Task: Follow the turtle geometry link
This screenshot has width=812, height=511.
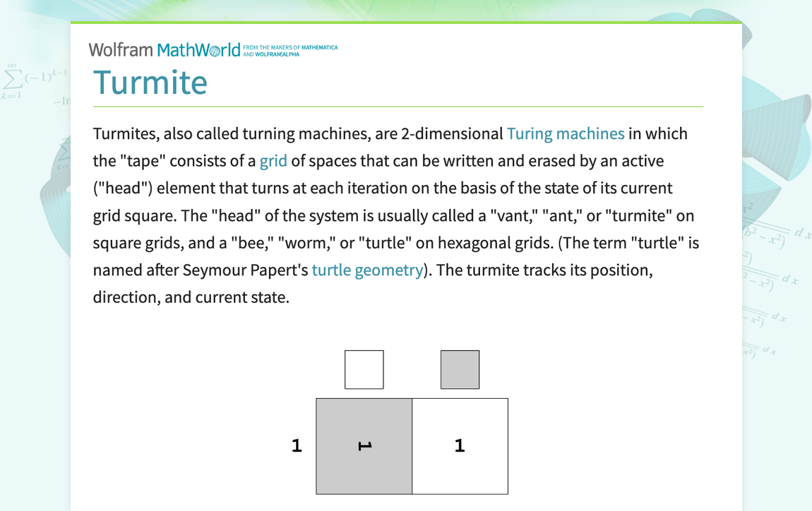Action: [x=367, y=270]
